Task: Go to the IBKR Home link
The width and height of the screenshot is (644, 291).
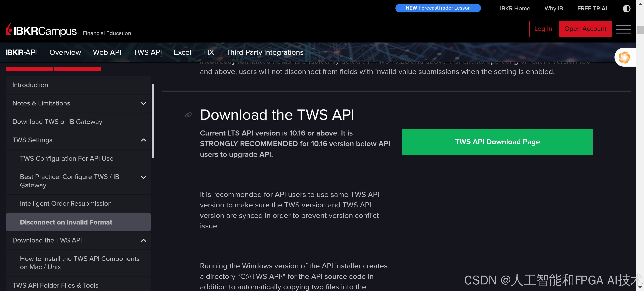Action: point(515,9)
